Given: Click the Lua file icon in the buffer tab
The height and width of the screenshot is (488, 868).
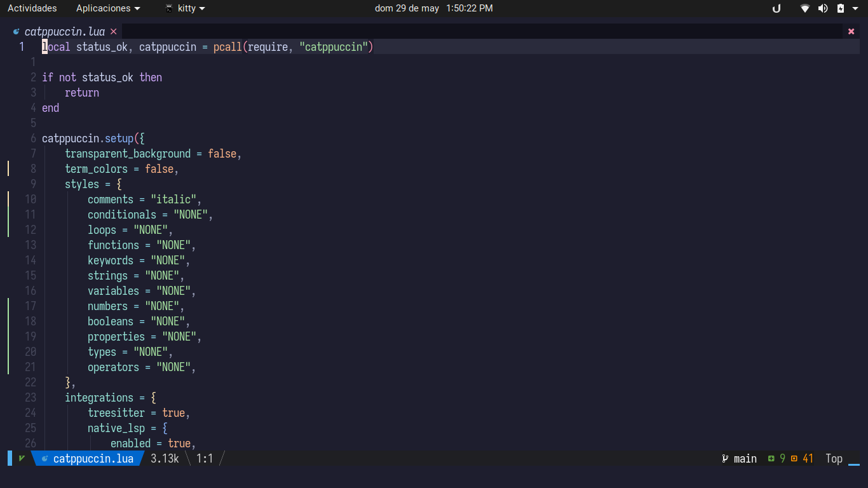Looking at the screenshot, I should tap(17, 32).
